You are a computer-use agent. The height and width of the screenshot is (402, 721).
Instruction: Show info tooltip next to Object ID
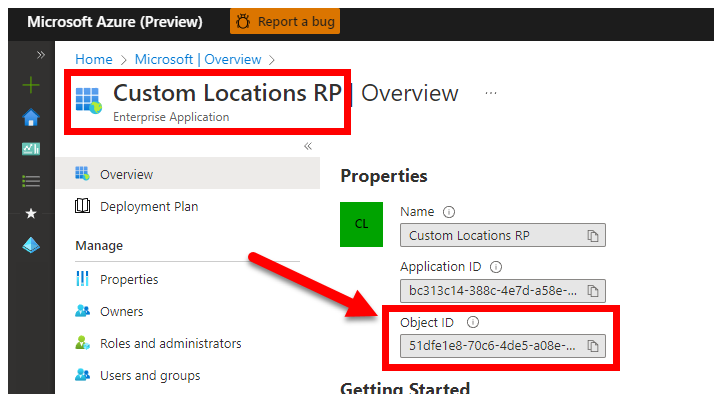coord(473,322)
